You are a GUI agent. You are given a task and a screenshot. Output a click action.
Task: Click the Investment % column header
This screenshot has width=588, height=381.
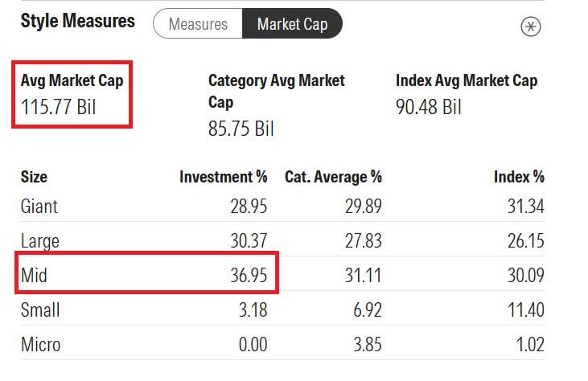click(223, 177)
